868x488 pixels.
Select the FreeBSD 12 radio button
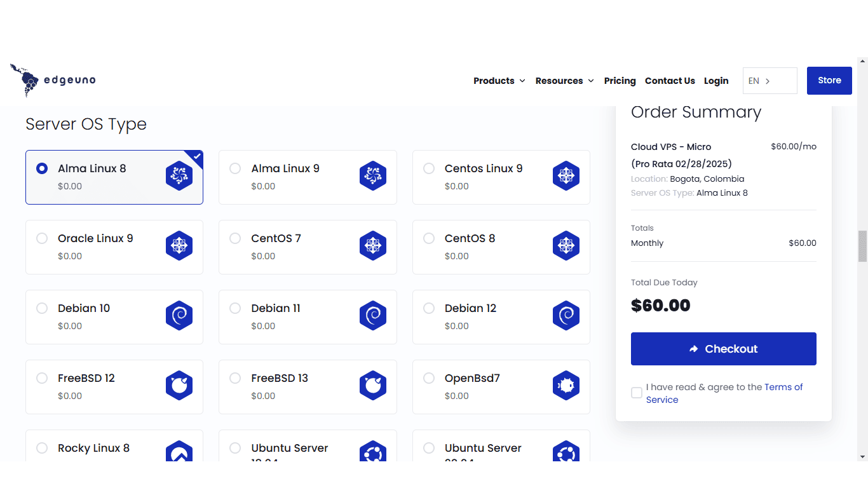[42, 378]
